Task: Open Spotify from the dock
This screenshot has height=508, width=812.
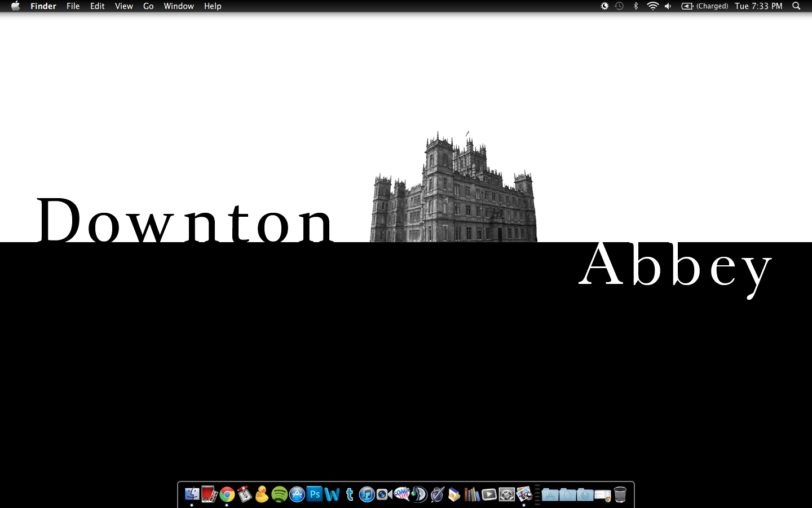Action: click(x=279, y=494)
